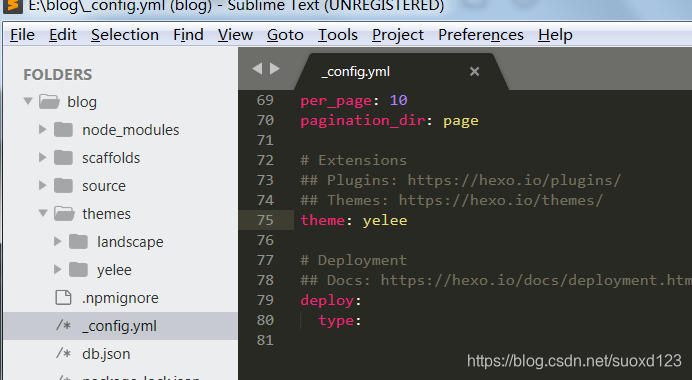Image resolution: width=692 pixels, height=380 pixels.
Task: Place cursor in pagination_dir key
Action: click(363, 120)
